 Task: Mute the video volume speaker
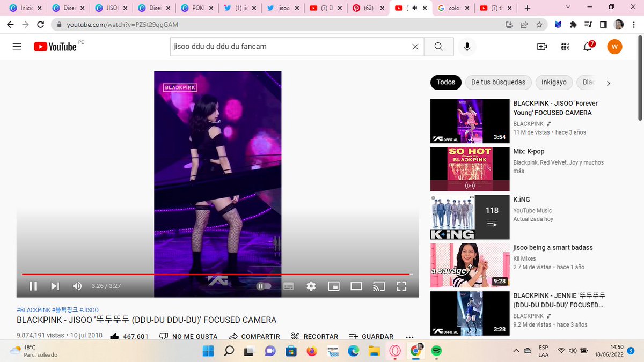coord(77,286)
